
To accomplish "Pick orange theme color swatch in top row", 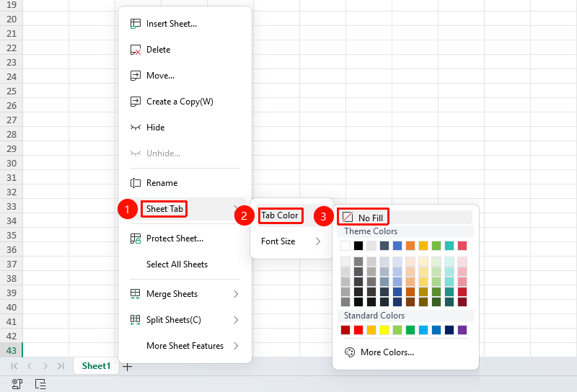I will (410, 246).
